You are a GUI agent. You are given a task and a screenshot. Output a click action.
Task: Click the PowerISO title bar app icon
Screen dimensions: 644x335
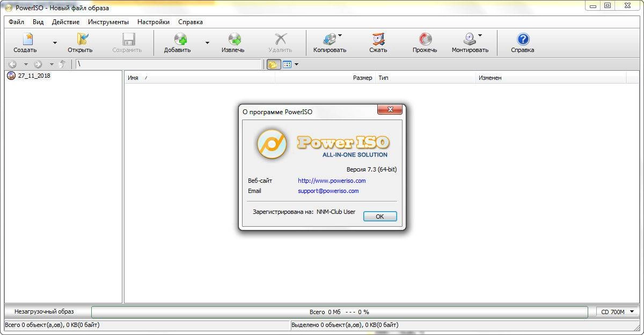(x=9, y=8)
